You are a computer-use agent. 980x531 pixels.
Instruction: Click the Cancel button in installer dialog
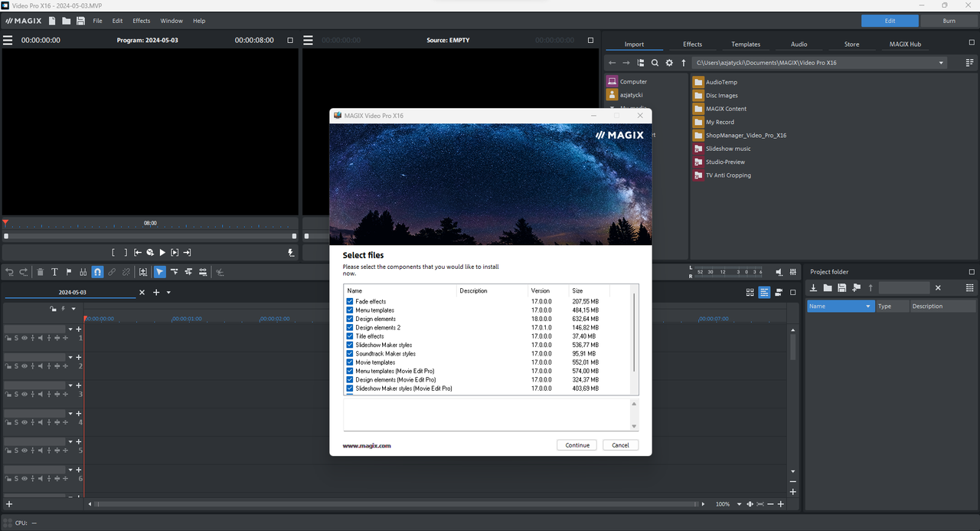[x=620, y=445]
